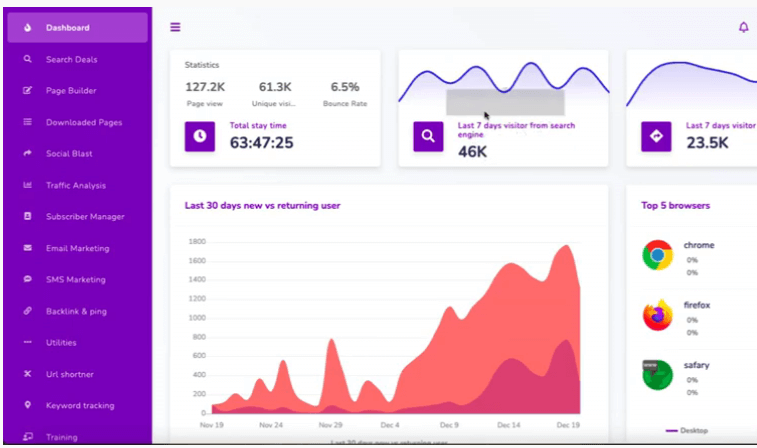Click the Dec 4 axis label
Image resolution: width=757 pixels, height=448 pixels.
click(390, 425)
